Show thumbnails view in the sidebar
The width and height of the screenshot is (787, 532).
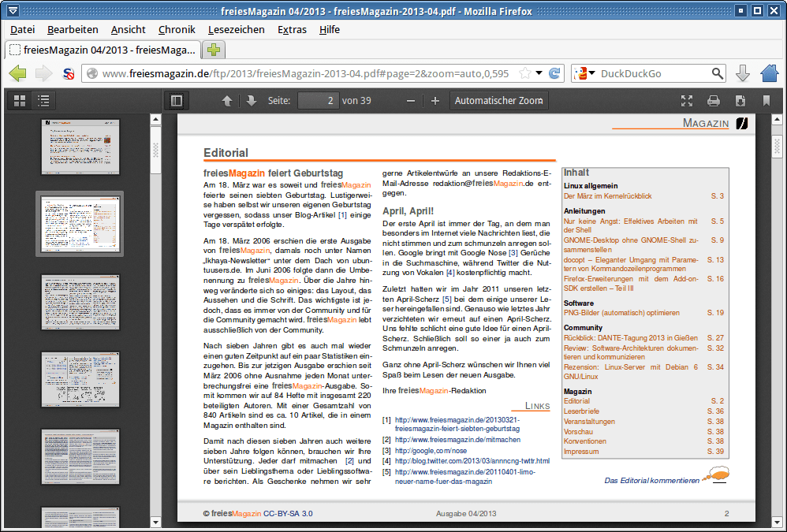(20, 101)
